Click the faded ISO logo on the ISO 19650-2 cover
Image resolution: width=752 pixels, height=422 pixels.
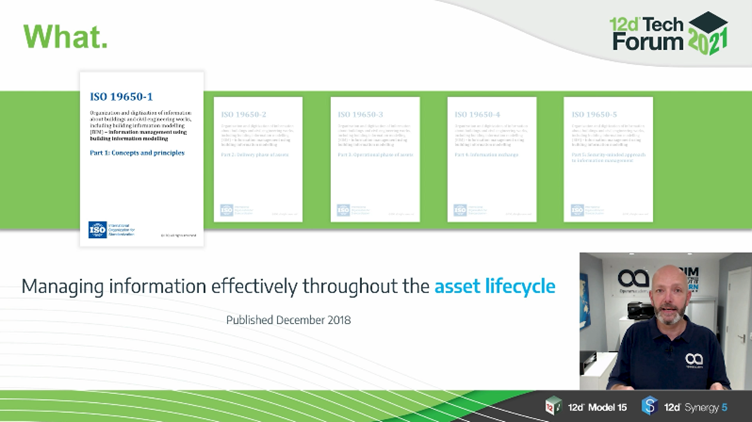point(227,210)
